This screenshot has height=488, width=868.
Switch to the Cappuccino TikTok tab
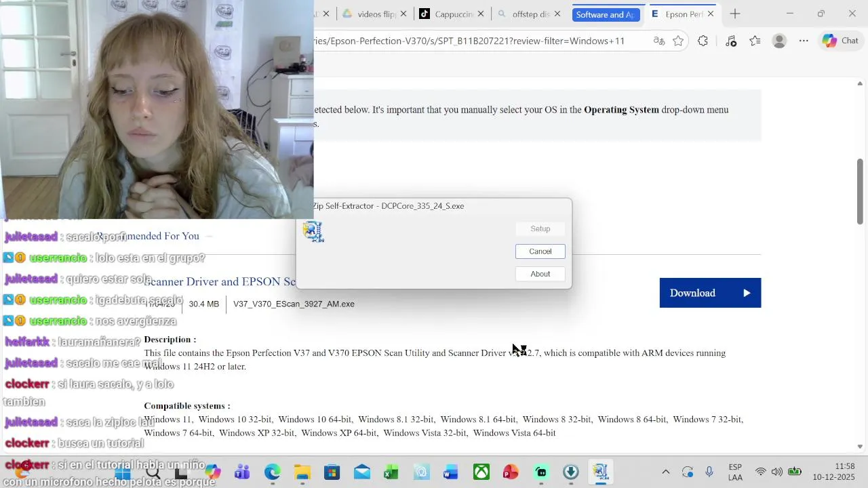pyautogui.click(x=453, y=14)
